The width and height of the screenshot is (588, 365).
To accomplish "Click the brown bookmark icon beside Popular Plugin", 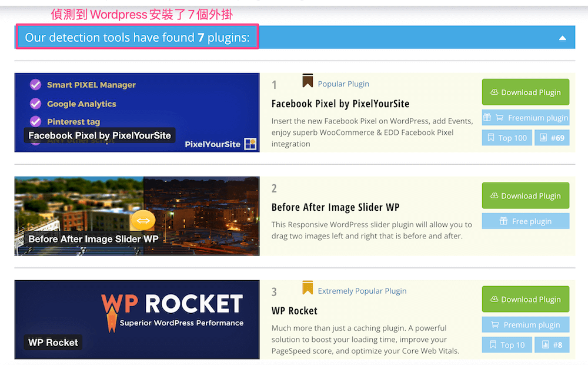I will click(308, 81).
